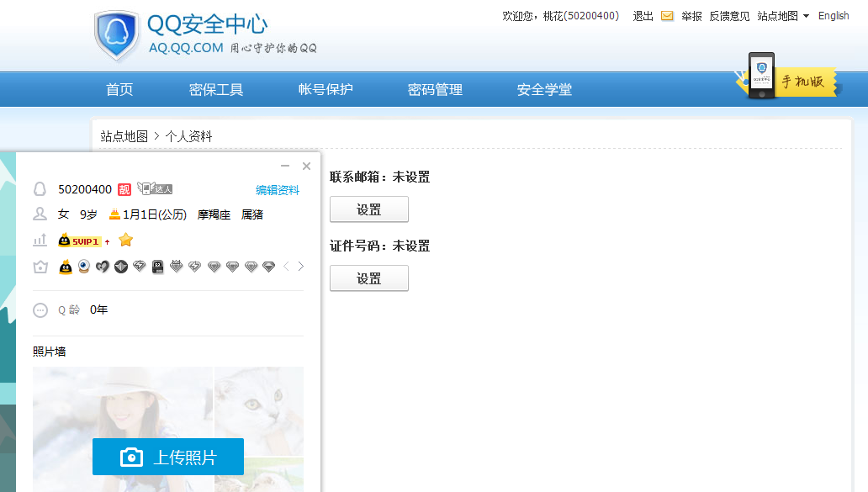Viewport: 868px width, 492px height.
Task: Click the birthday cake icon
Action: 114,214
